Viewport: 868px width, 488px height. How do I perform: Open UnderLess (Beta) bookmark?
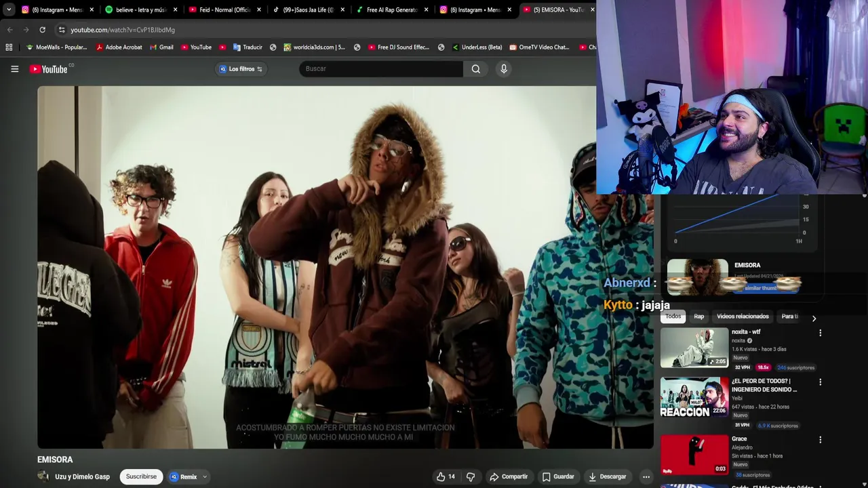click(477, 47)
